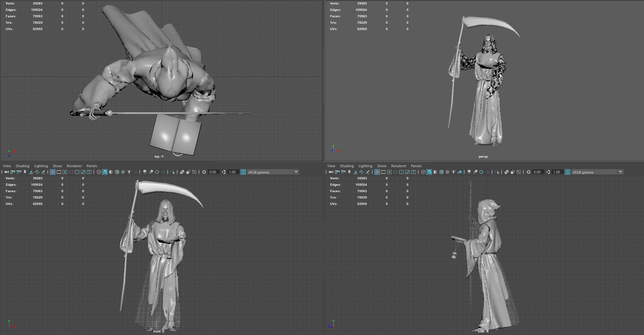The width and height of the screenshot is (644, 335).
Task: Toggle Grid display in side view toolbar
Action: tap(377, 172)
